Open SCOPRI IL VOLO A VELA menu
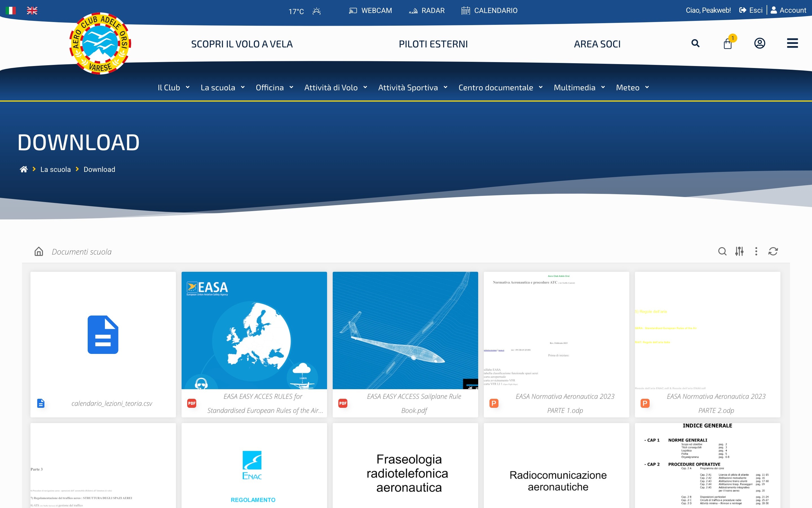 click(x=242, y=44)
